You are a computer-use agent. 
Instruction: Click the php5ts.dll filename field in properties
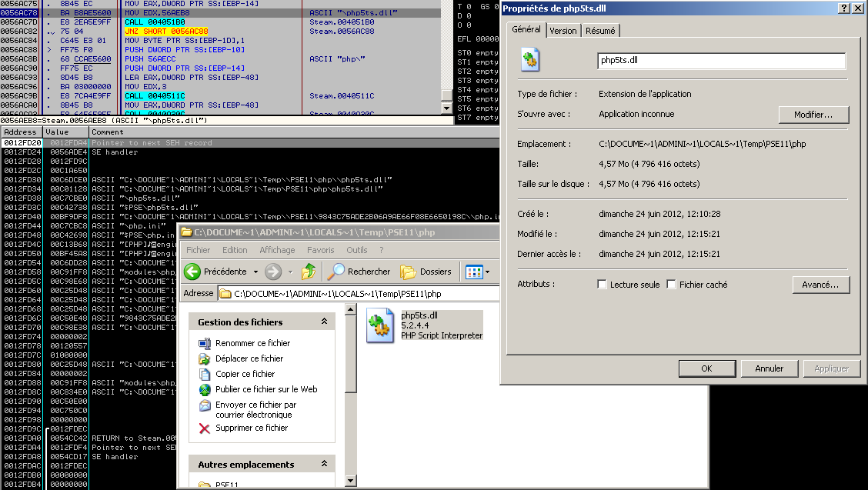[x=721, y=60]
